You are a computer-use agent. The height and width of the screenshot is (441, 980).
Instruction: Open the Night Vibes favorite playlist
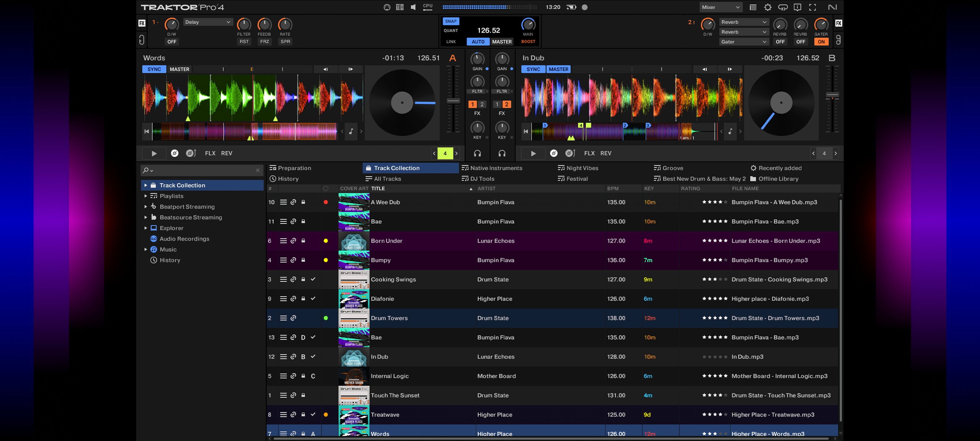[x=578, y=168]
